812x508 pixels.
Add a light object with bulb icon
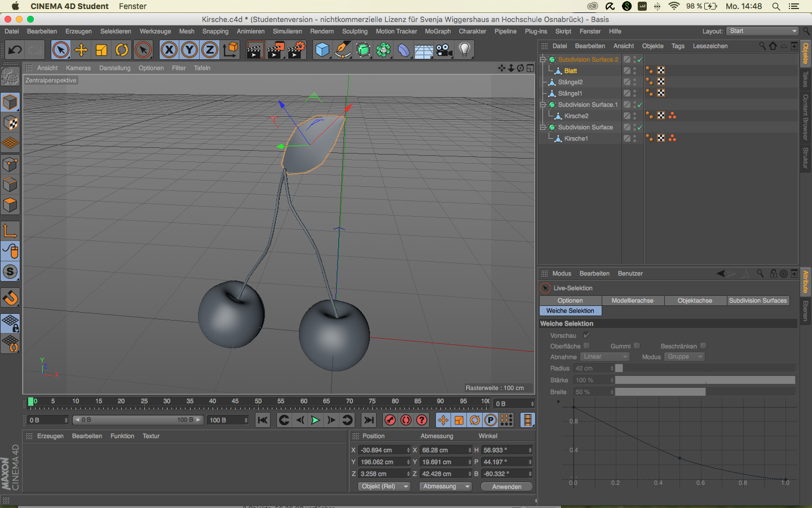pos(465,50)
